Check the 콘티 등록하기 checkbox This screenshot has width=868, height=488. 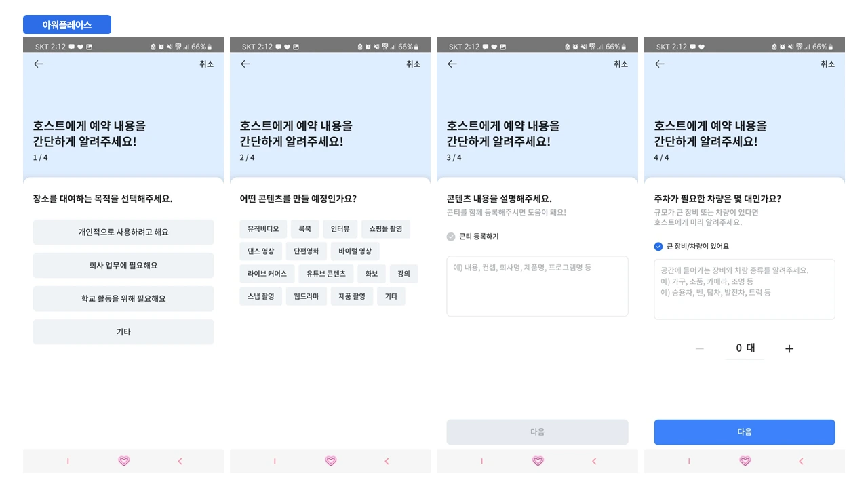coord(451,237)
